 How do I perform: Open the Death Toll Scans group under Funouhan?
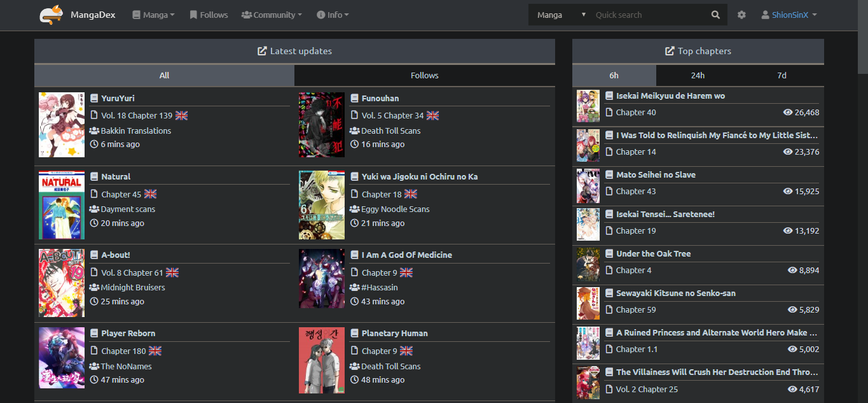(x=391, y=131)
